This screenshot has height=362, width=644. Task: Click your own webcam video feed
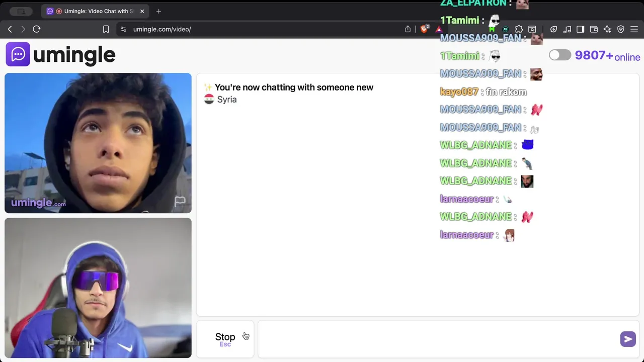coord(98,288)
